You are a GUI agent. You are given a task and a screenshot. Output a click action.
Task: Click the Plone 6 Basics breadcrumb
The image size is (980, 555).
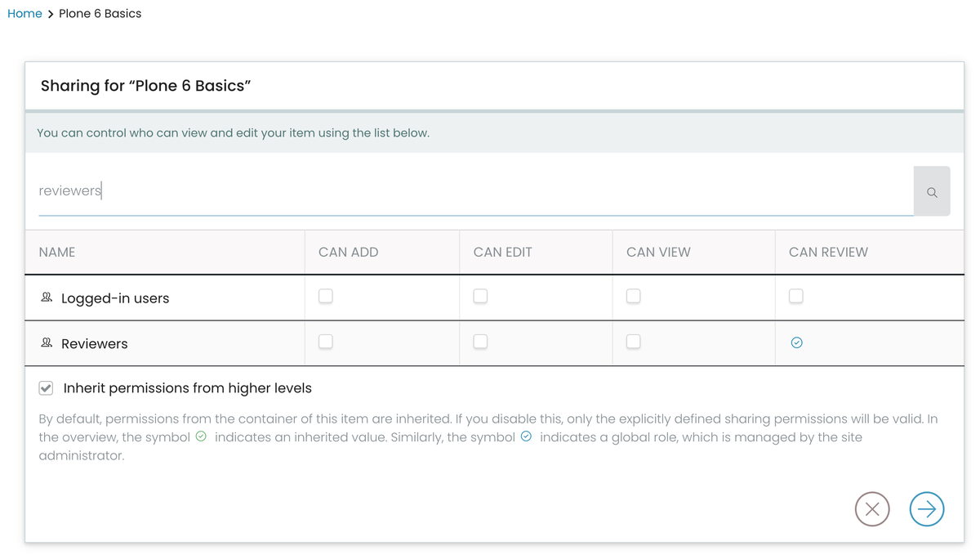pos(100,14)
